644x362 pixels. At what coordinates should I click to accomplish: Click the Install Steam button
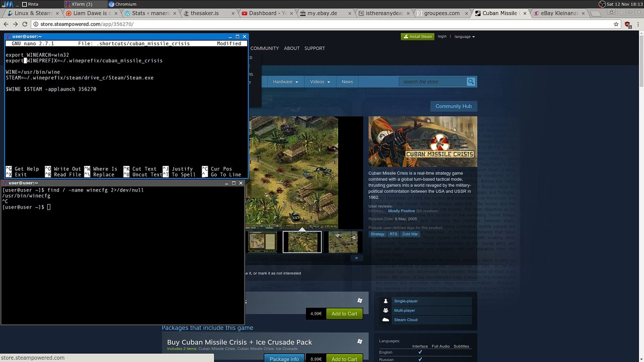tap(418, 36)
